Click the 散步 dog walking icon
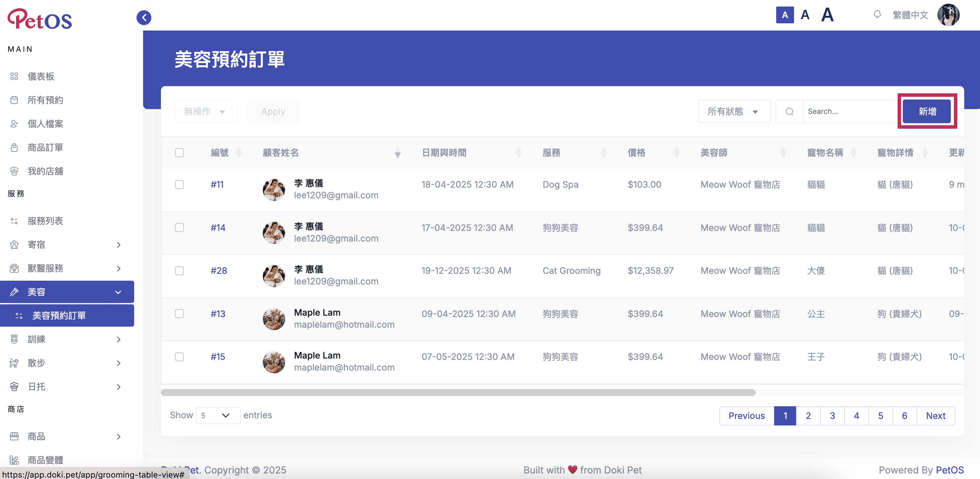 coord(14,363)
